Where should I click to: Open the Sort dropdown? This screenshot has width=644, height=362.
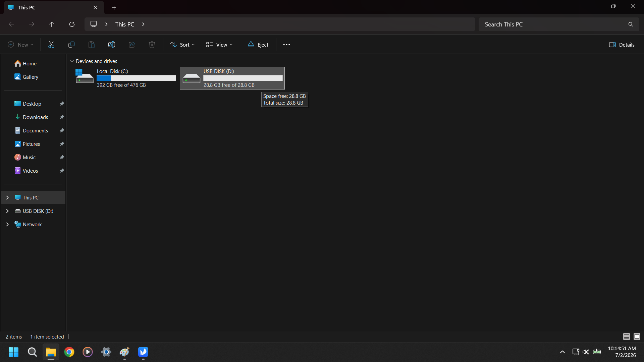point(182,45)
